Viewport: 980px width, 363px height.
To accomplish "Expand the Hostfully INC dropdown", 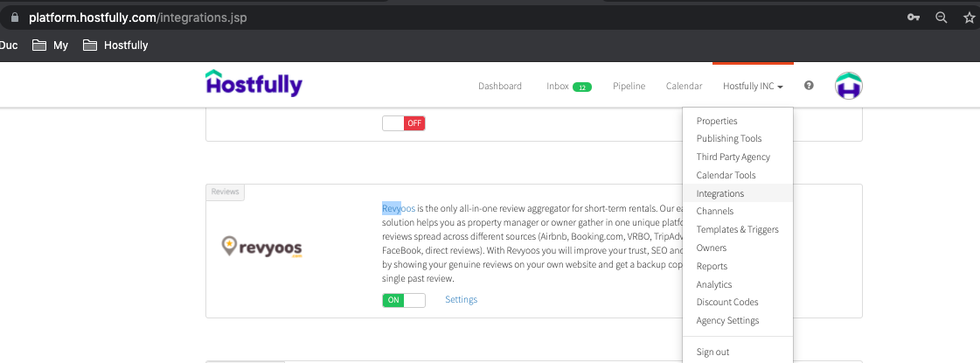I will click(x=753, y=87).
